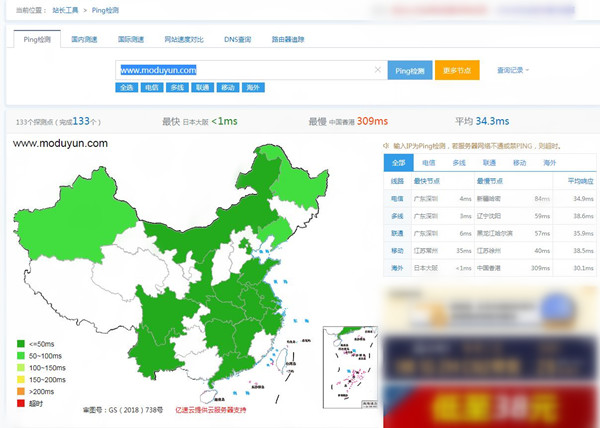The height and width of the screenshot is (428, 600).
Task: Select the 海外 tab in results panel
Action: coord(549,162)
